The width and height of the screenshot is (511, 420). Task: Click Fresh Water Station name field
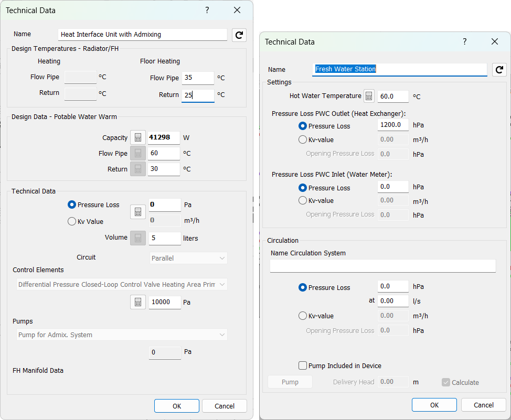400,69
